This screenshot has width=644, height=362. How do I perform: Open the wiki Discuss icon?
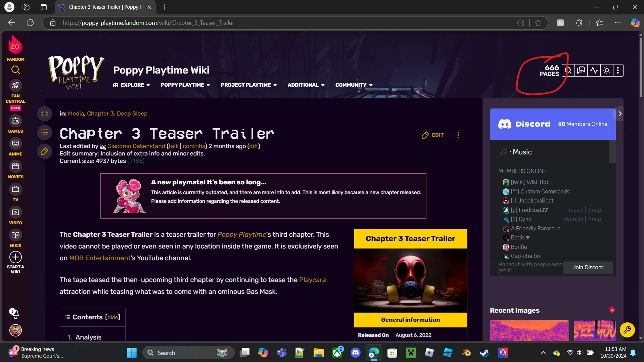[581, 71]
